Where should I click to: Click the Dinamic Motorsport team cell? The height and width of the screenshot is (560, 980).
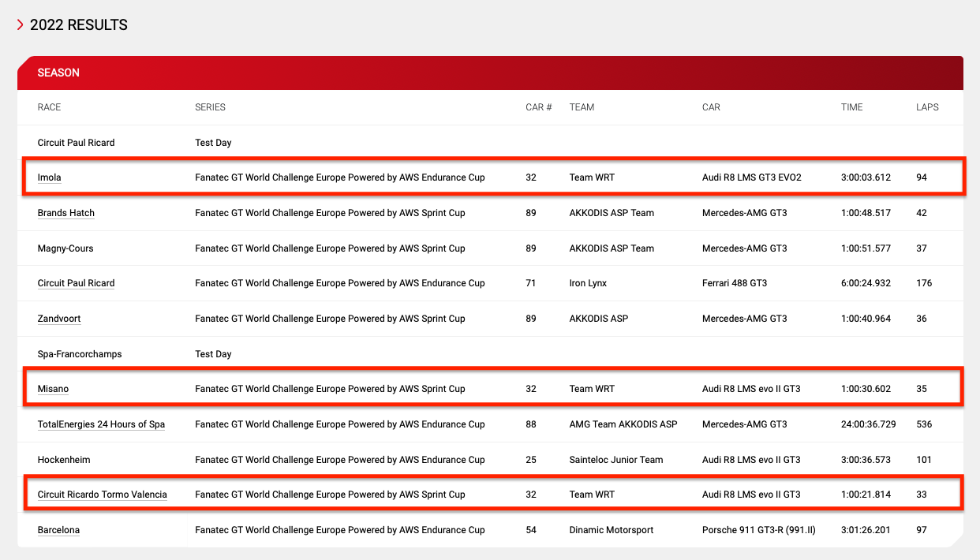612,530
